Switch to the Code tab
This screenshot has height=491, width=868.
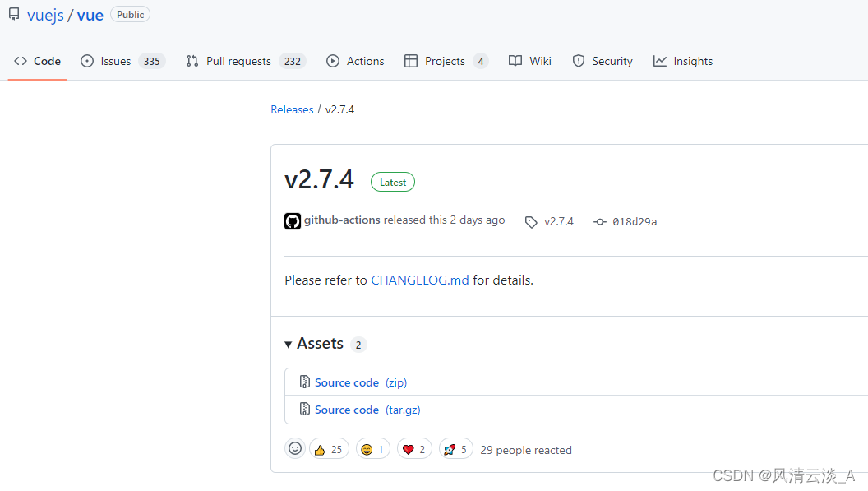pyautogui.click(x=37, y=61)
